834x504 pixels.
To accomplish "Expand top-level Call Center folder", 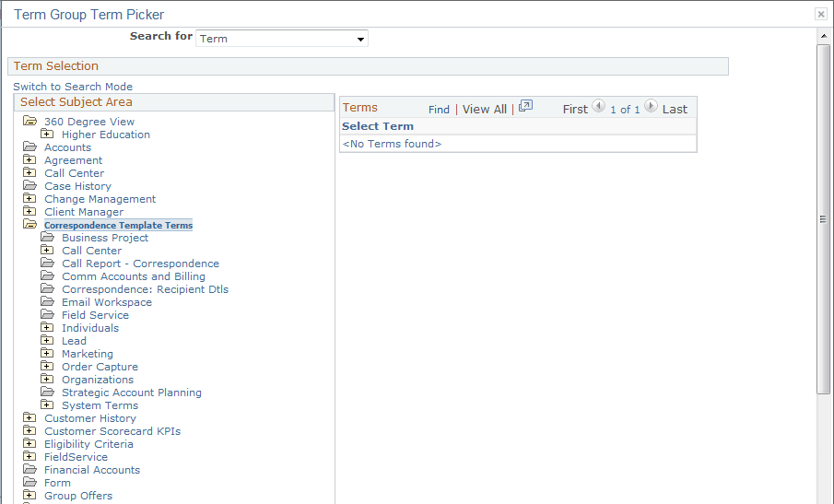I will click(29, 172).
